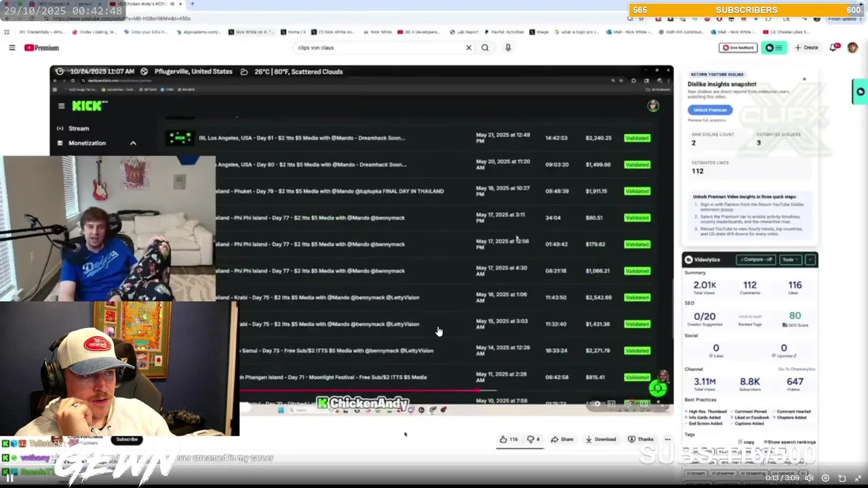Open the account avatar menu
The height and width of the screenshot is (488, 868).
[852, 47]
